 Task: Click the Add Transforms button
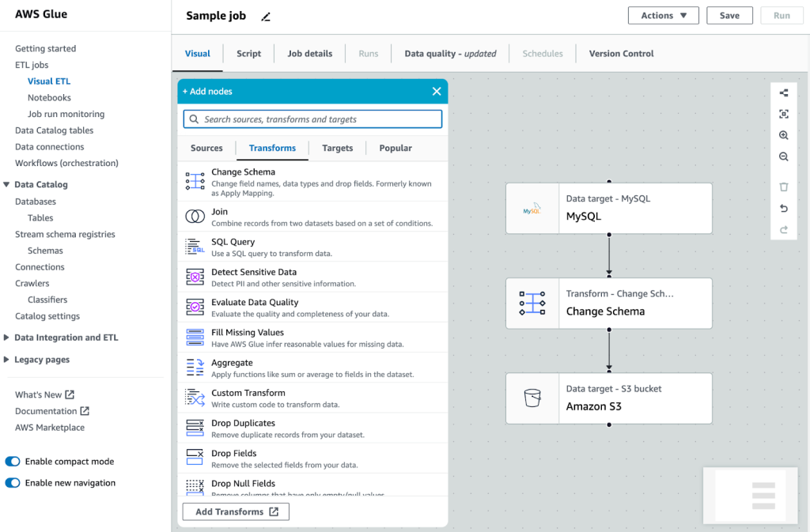tap(236, 512)
